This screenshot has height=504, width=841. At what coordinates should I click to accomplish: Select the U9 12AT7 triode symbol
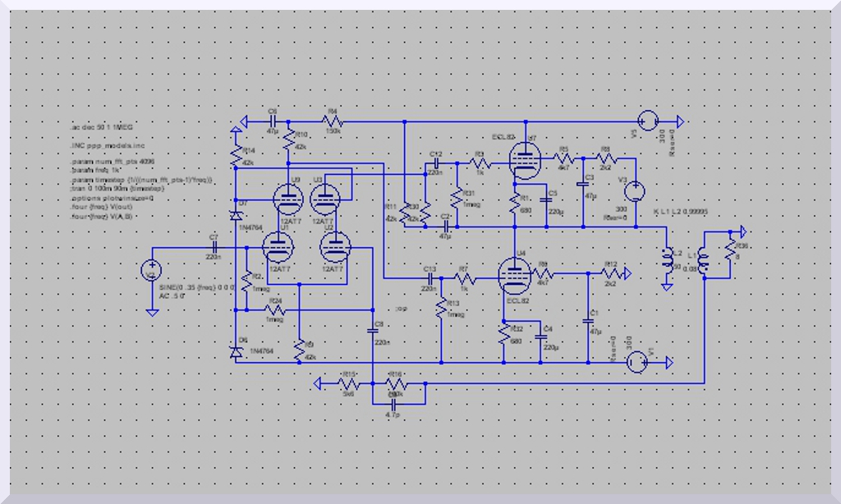tap(287, 197)
